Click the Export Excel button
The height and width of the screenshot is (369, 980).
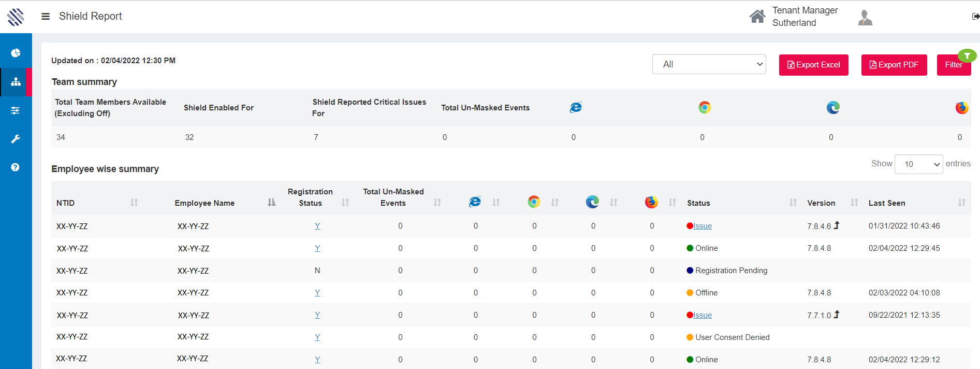[813, 65]
